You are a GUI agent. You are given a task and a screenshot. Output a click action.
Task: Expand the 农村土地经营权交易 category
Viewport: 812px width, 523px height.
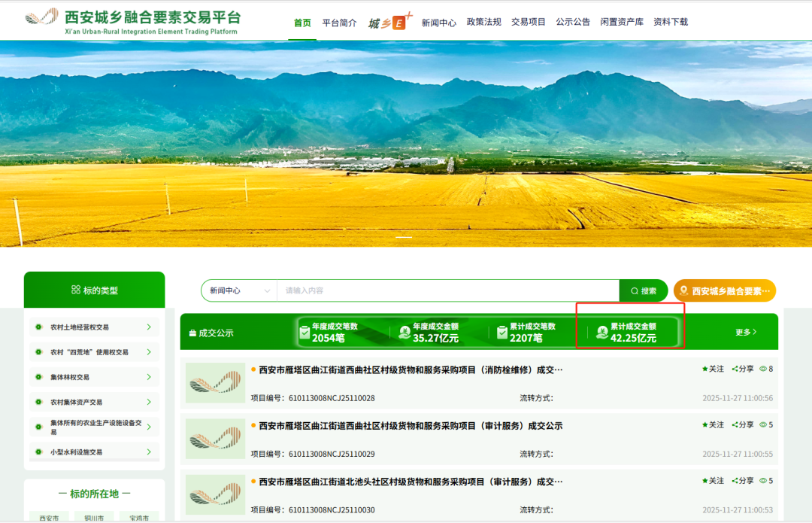coord(149,327)
